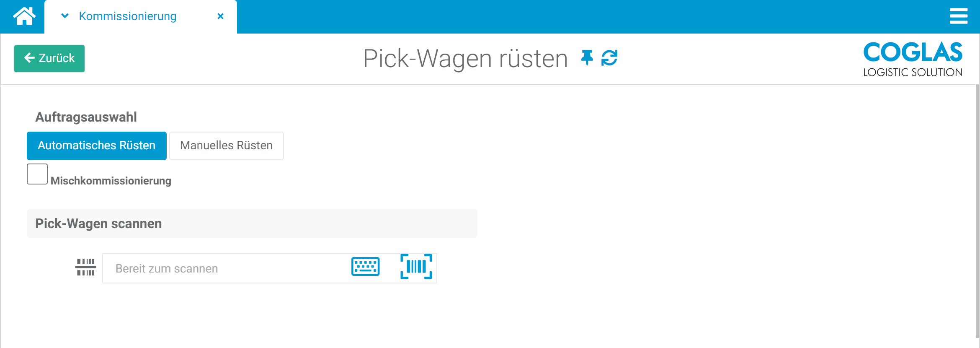Screen dimensions: 980x348
Task: Expand the Kommissionierung tab chevron
Action: [65, 16]
